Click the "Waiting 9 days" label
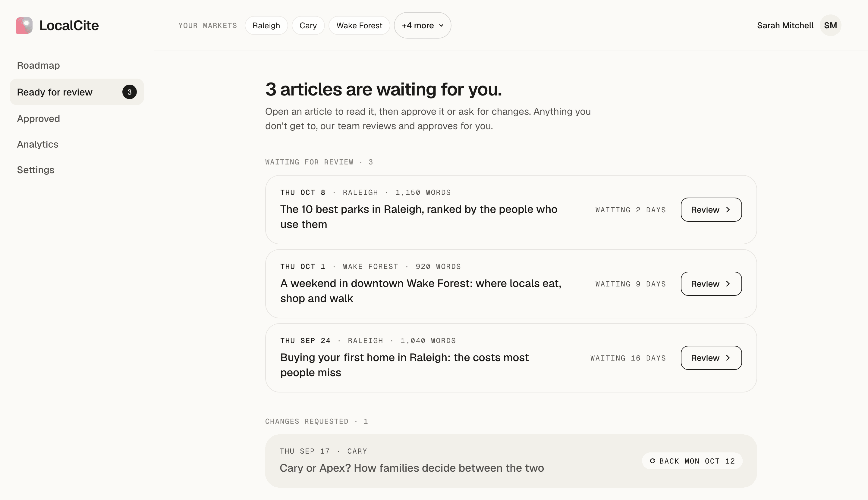This screenshot has width=868, height=500. [x=631, y=284]
